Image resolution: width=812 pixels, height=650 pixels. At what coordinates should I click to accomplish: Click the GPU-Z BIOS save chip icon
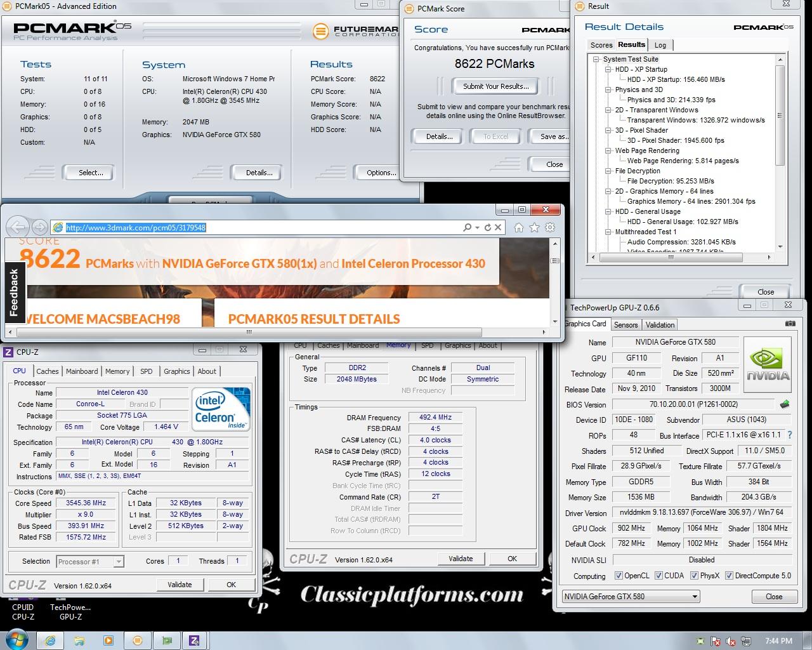(785, 404)
